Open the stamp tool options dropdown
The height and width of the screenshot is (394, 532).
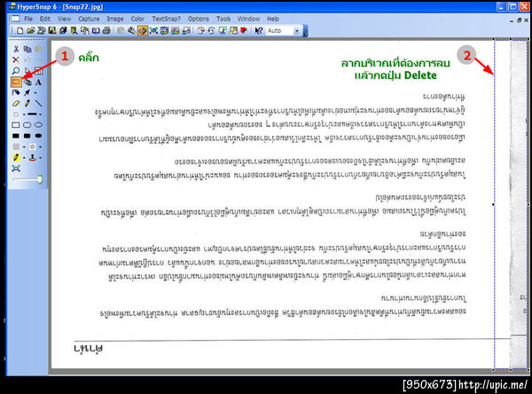[41, 158]
